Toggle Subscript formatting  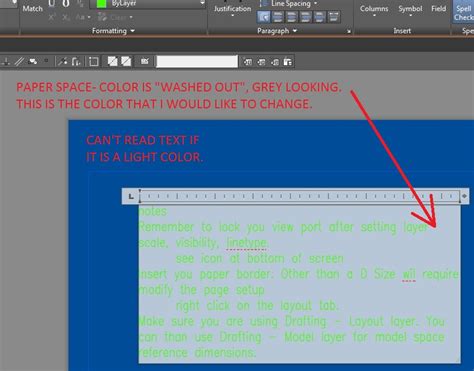click(66, 17)
